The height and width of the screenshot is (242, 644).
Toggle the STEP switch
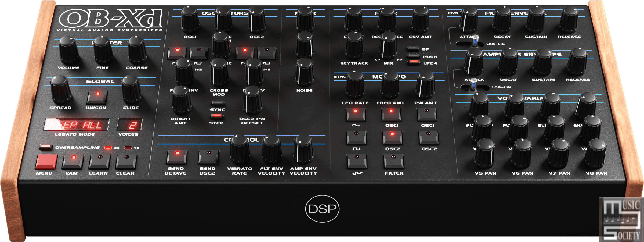[216, 116]
